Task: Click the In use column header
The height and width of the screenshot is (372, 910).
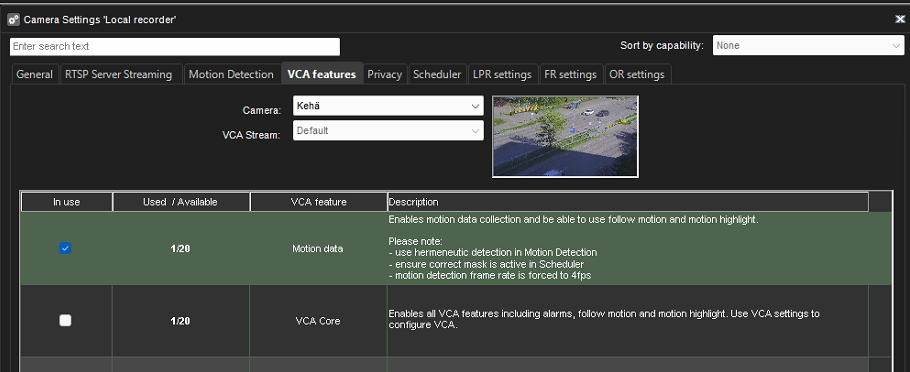Action: tap(67, 202)
